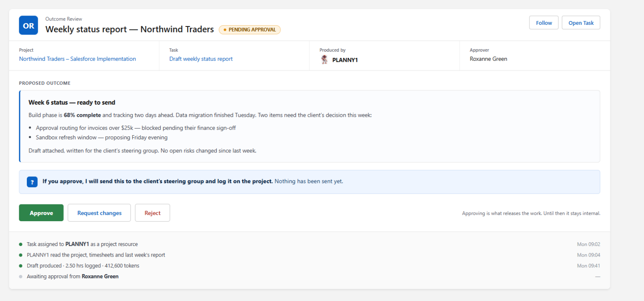Click the PLANNY1 read the project log entry
Screen dimensions: 644x301
(x=96, y=255)
